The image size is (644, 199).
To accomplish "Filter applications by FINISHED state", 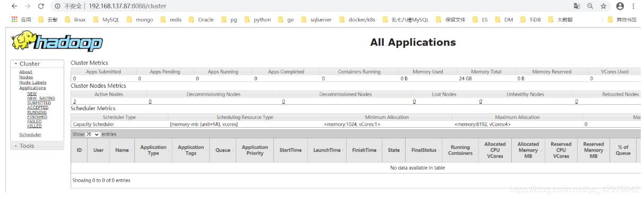I will click(x=37, y=117).
